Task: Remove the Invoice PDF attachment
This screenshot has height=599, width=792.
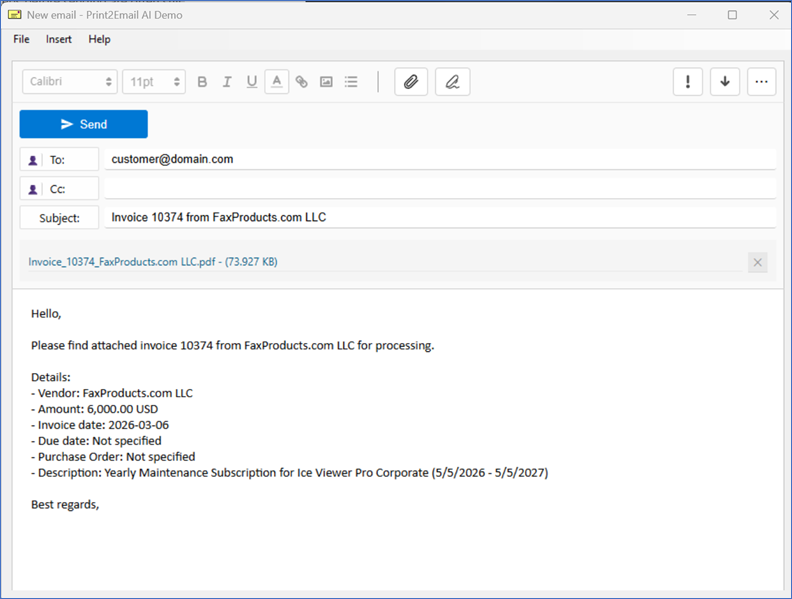Action: pyautogui.click(x=758, y=262)
